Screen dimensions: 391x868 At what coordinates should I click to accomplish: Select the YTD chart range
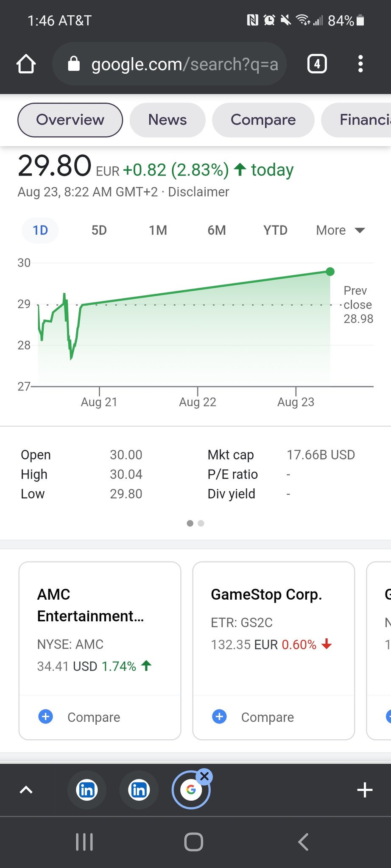(x=275, y=230)
